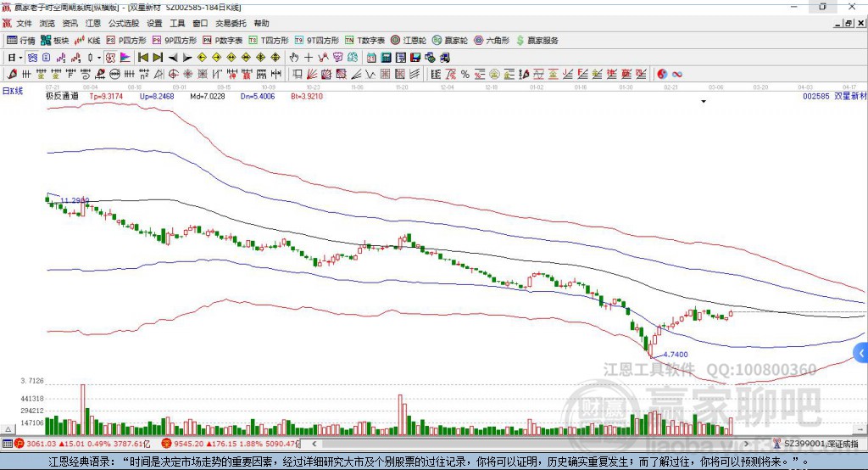Open the P四方形 tool

click(x=126, y=41)
